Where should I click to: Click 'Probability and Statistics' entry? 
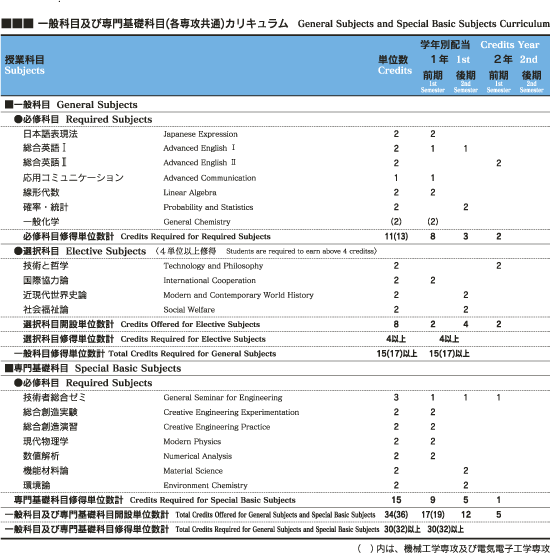click(x=208, y=207)
